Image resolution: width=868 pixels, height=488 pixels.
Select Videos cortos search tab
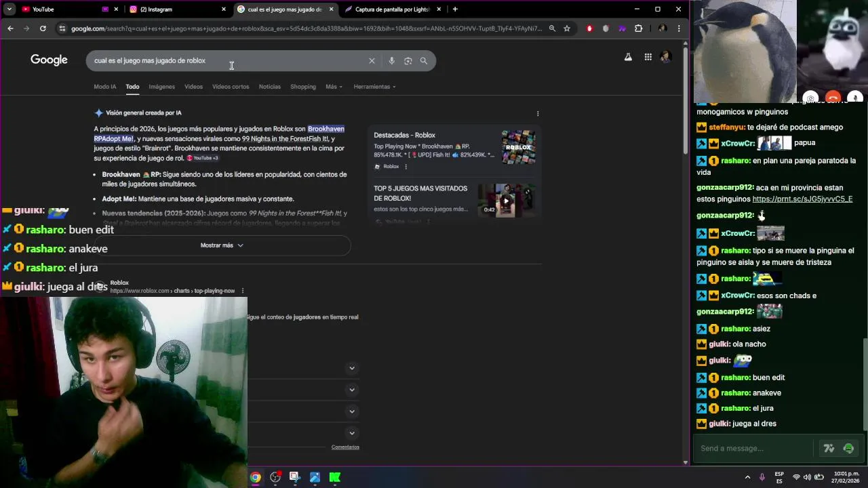pos(231,87)
